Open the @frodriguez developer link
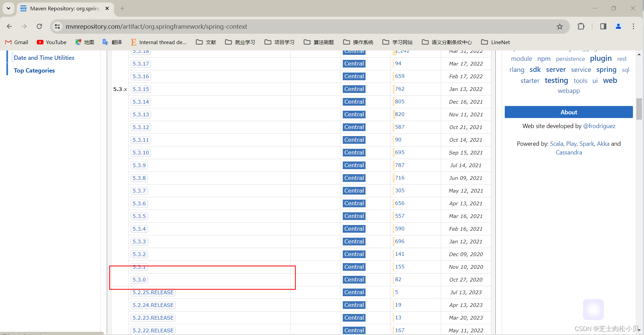Viewport: 644px width, 335px height. pyautogui.click(x=599, y=126)
